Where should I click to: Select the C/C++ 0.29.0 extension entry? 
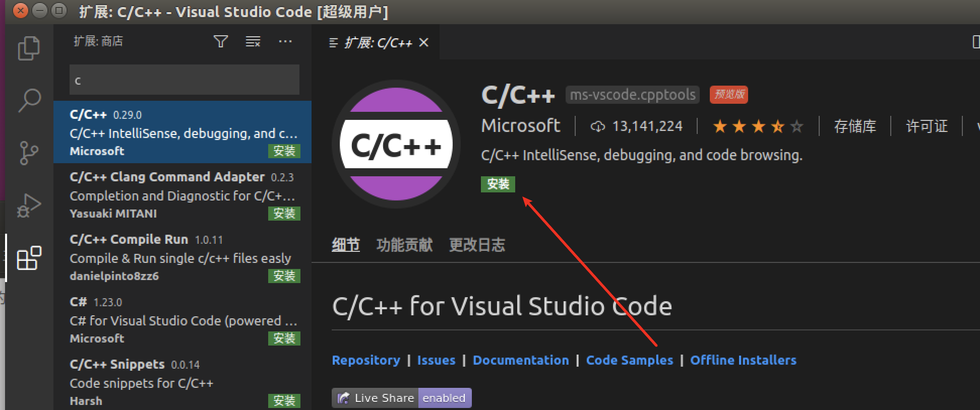click(182, 132)
